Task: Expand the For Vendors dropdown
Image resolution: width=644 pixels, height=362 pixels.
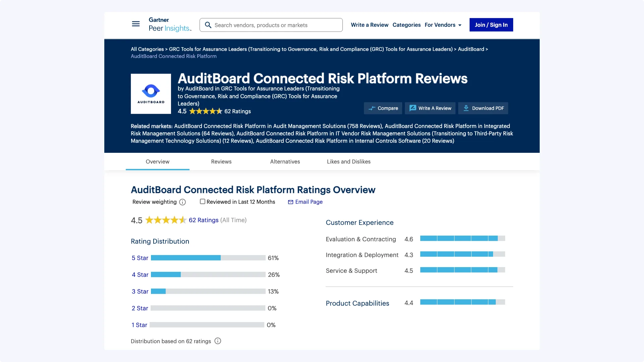Action: 443,25
